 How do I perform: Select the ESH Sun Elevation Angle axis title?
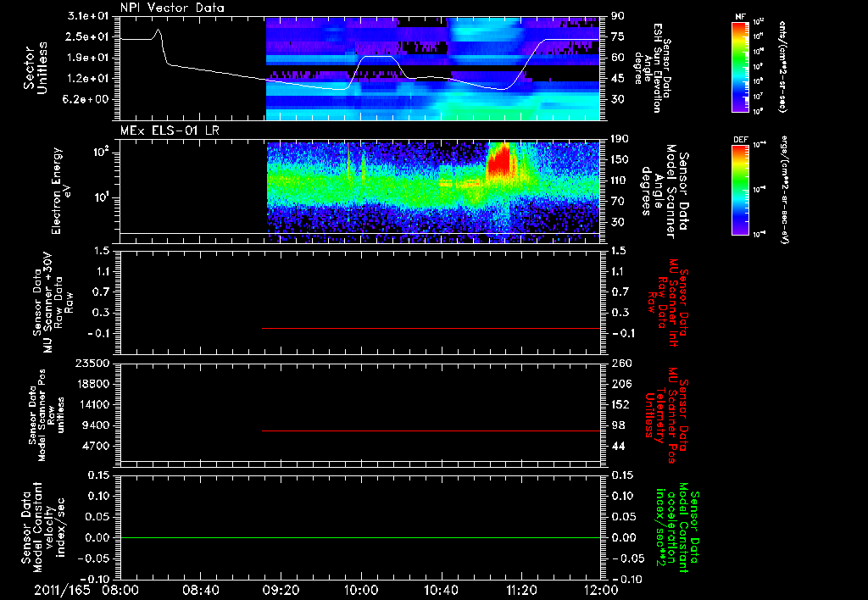pyautogui.click(x=654, y=68)
